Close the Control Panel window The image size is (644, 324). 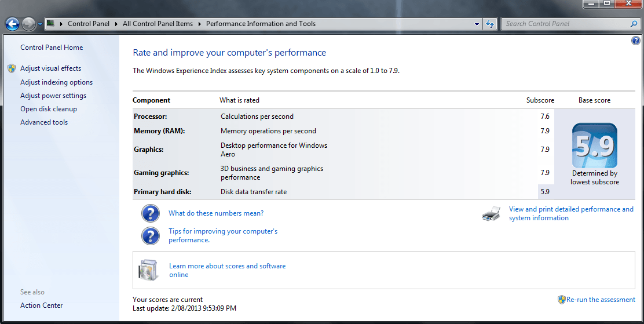[x=628, y=3]
